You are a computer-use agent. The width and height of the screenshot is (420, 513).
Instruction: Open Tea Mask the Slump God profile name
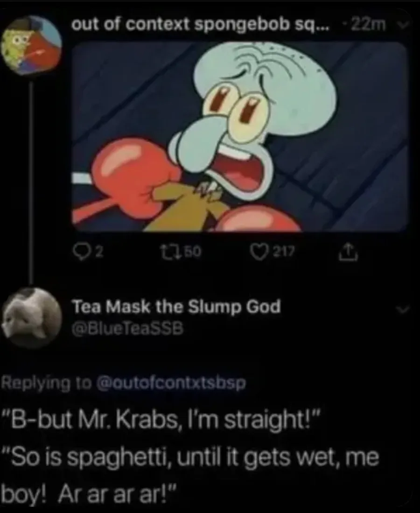coord(176,307)
